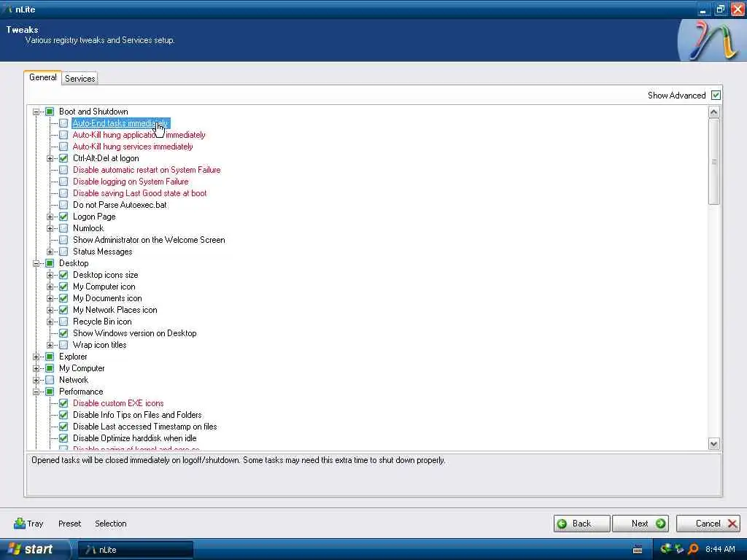This screenshot has height=560, width=747.
Task: Click the 8:44 AM system clock
Action: [x=720, y=550]
